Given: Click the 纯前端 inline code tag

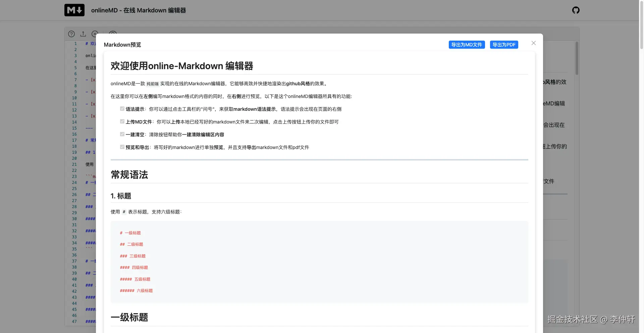Looking at the screenshot, I should pyautogui.click(x=153, y=84).
